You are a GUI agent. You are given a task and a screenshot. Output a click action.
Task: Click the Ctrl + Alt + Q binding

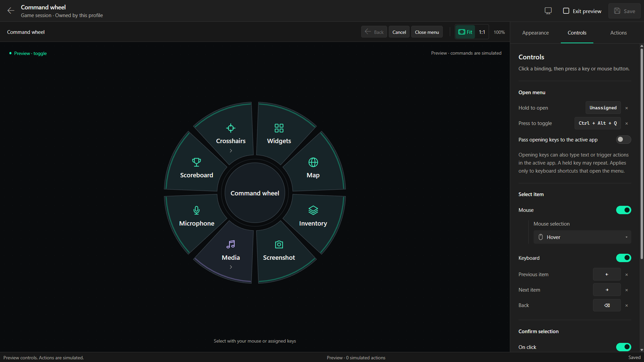[598, 123]
